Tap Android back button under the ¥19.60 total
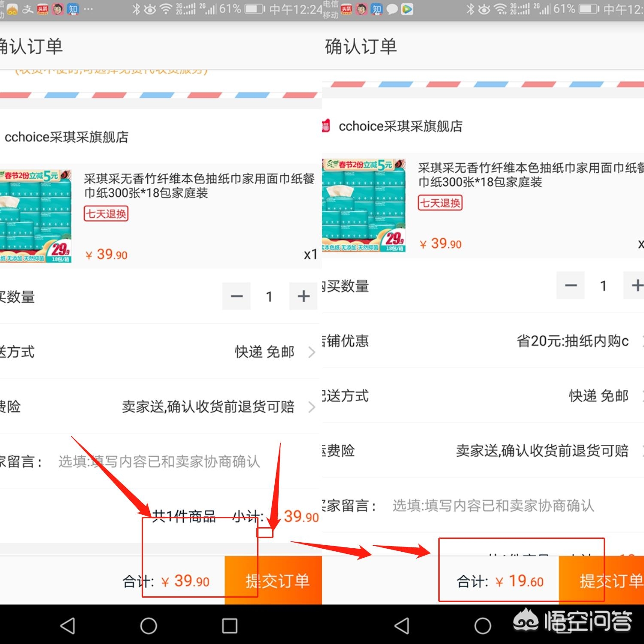Viewport: 644px width, 644px height. tap(402, 626)
